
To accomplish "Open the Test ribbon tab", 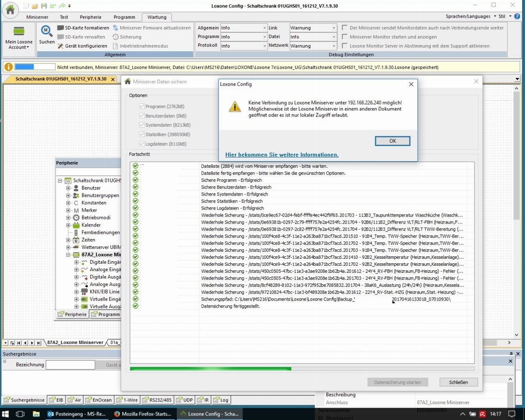I will (x=64, y=17).
